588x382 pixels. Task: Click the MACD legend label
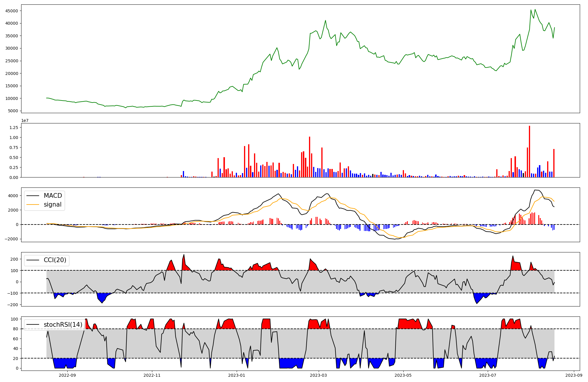[x=53, y=196]
